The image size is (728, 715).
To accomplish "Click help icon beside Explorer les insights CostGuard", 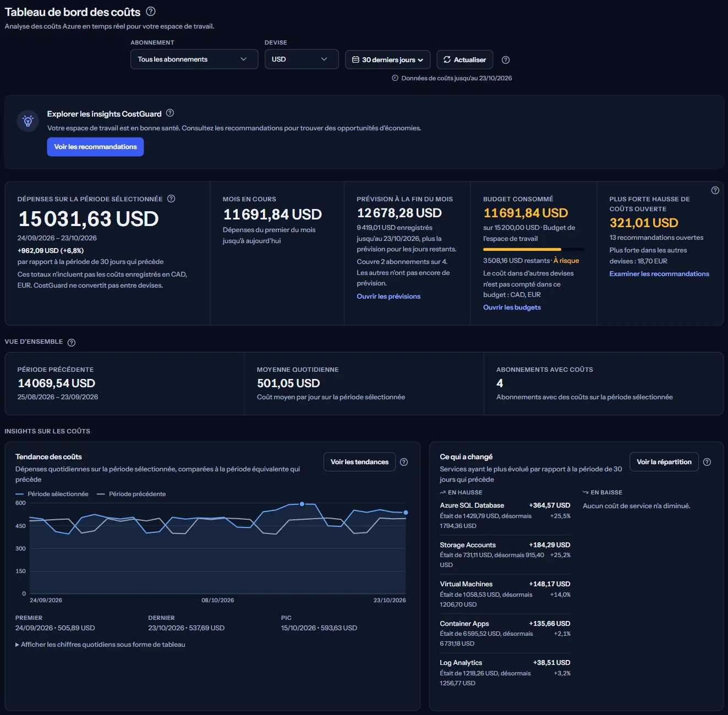I will pyautogui.click(x=170, y=113).
